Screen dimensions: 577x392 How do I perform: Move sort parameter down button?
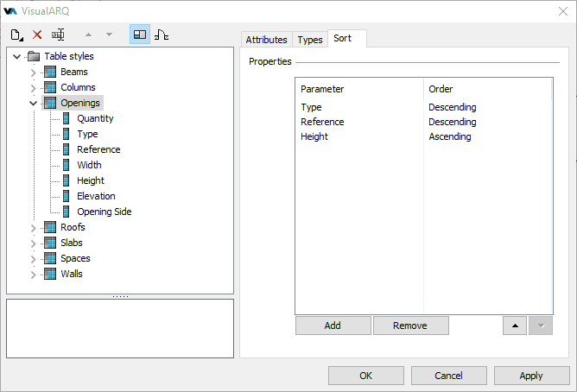point(541,326)
